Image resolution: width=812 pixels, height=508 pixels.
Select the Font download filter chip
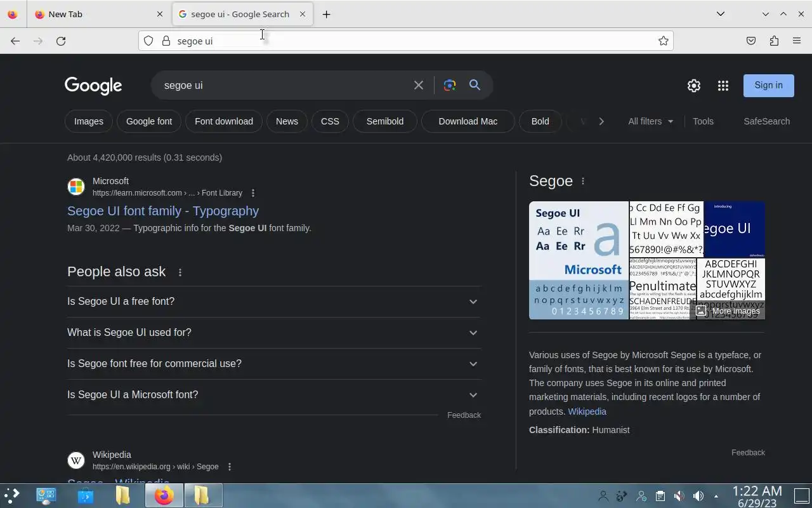224,121
